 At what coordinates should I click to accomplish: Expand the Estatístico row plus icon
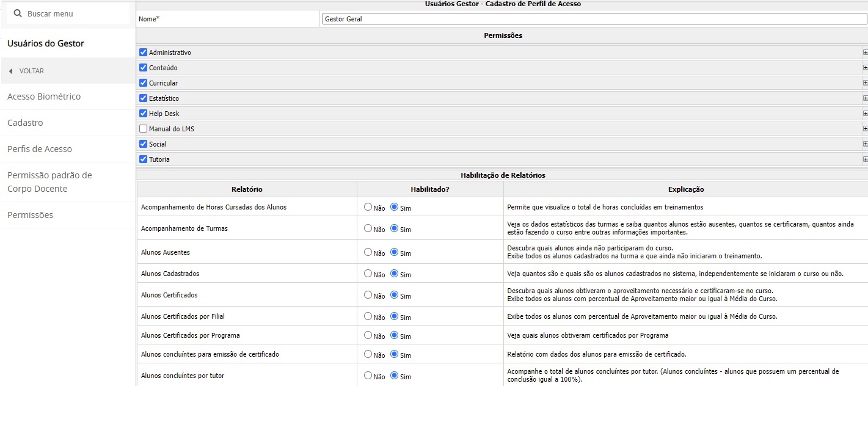click(865, 98)
